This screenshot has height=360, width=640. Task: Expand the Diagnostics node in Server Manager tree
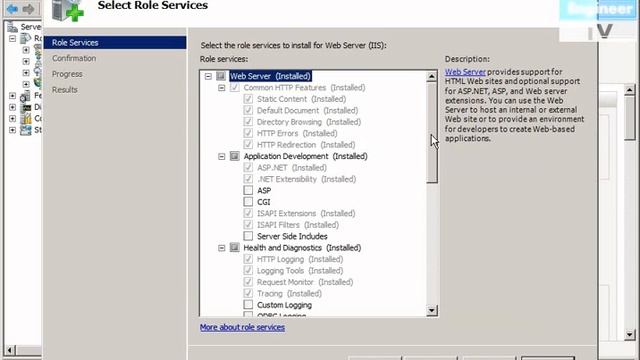(x=12, y=107)
